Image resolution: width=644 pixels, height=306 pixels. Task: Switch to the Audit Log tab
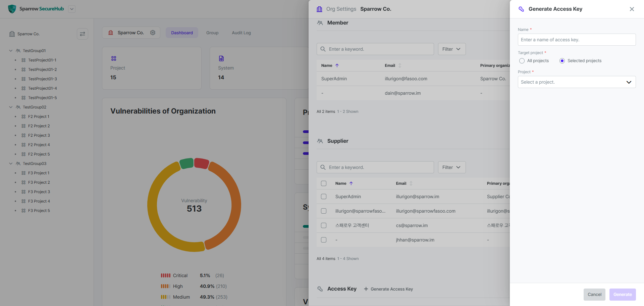(241, 33)
